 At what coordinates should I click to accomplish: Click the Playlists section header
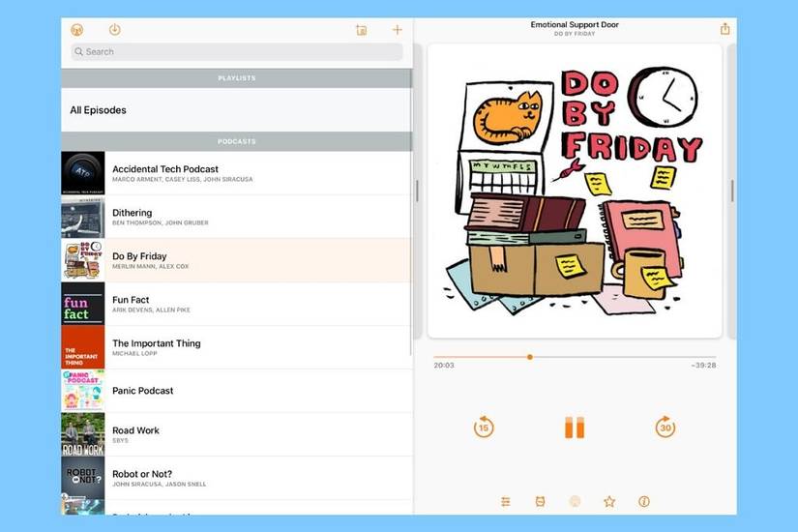(x=237, y=78)
